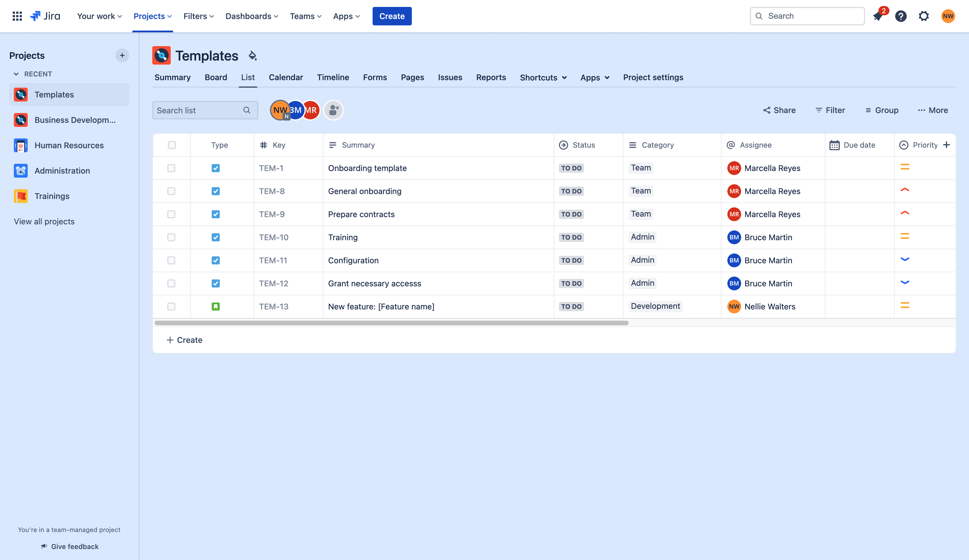Click the Filter button

pyautogui.click(x=830, y=110)
